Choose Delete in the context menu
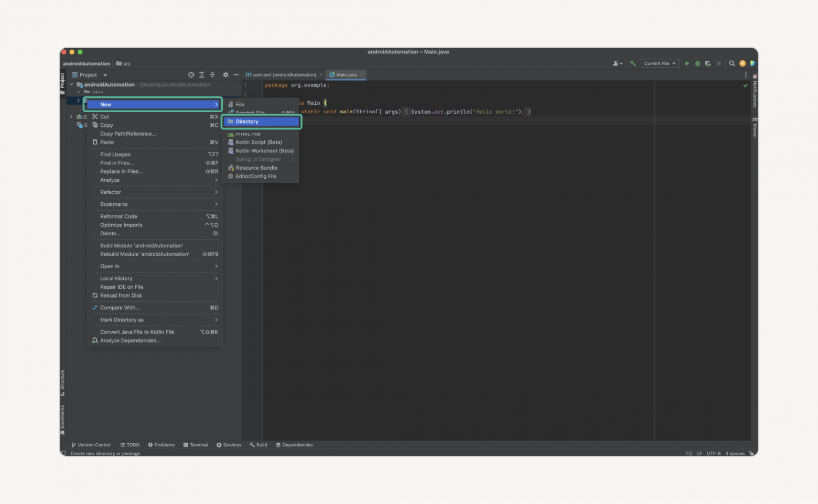The width and height of the screenshot is (818, 504). 155,234
